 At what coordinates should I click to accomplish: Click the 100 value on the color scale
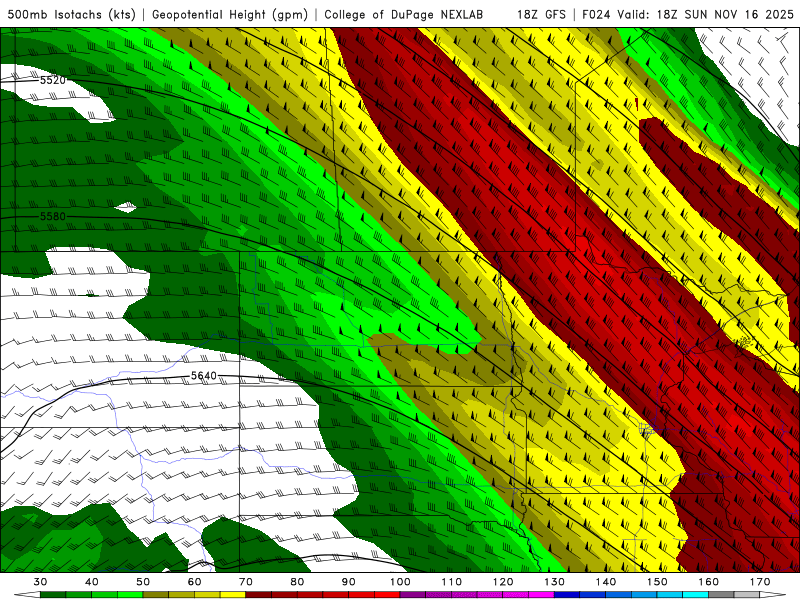pos(400,582)
